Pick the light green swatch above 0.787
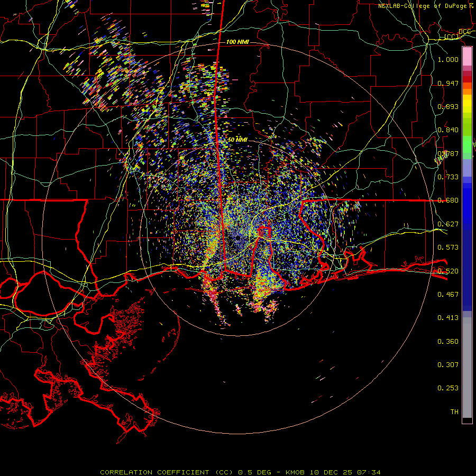This screenshot has width=476, height=476. (x=467, y=144)
